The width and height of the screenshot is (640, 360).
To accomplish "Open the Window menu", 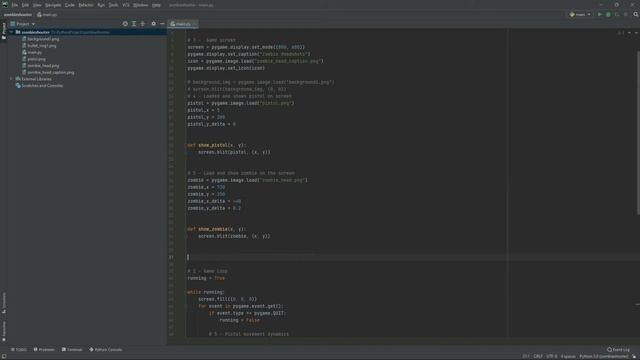I will [141, 5].
